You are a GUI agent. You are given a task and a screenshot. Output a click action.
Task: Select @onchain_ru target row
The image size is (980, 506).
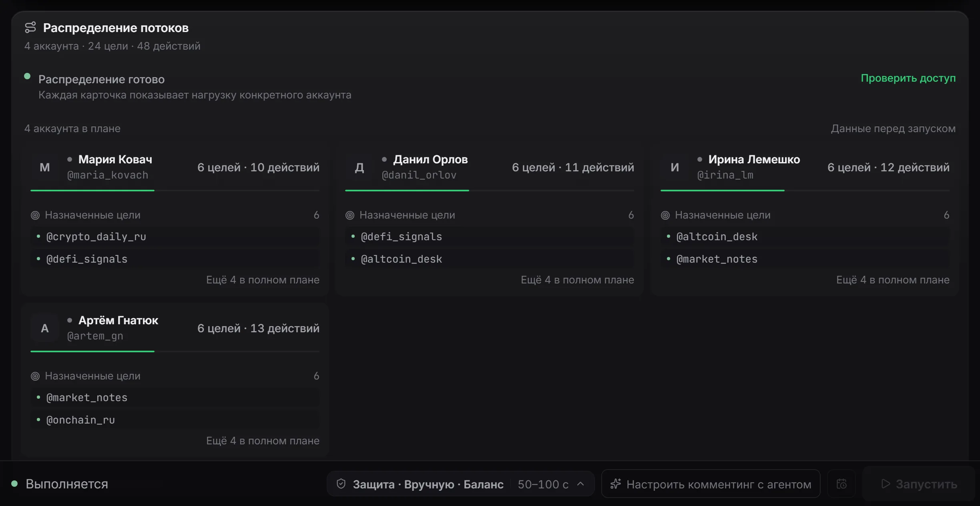pos(175,420)
